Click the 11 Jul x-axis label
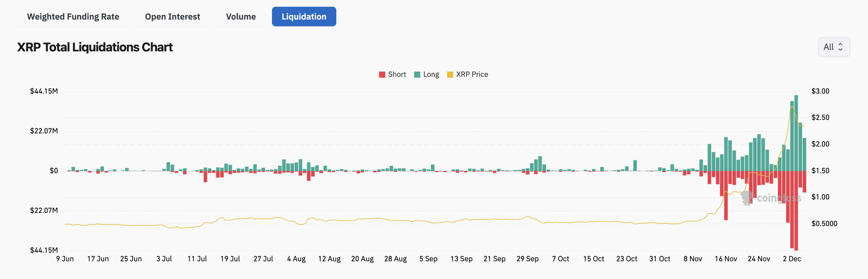868x279 pixels. pyautogui.click(x=197, y=259)
